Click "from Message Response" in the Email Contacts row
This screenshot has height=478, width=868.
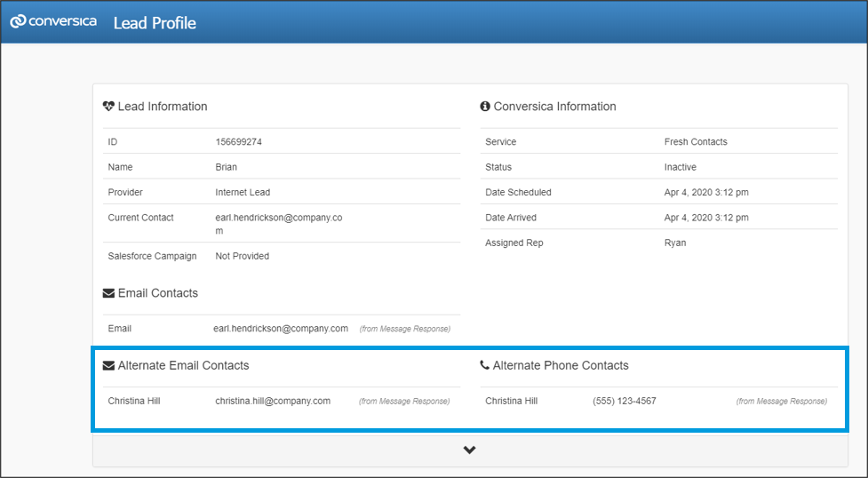pyautogui.click(x=404, y=329)
